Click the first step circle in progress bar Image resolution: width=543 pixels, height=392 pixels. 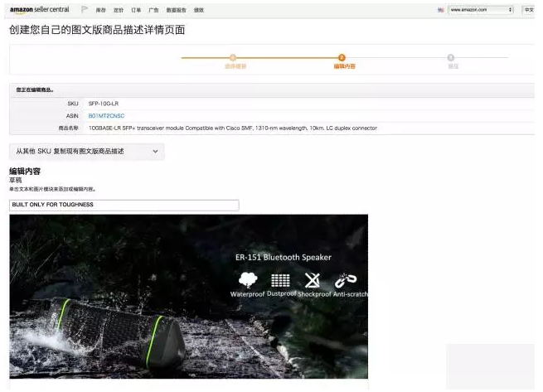[233, 58]
